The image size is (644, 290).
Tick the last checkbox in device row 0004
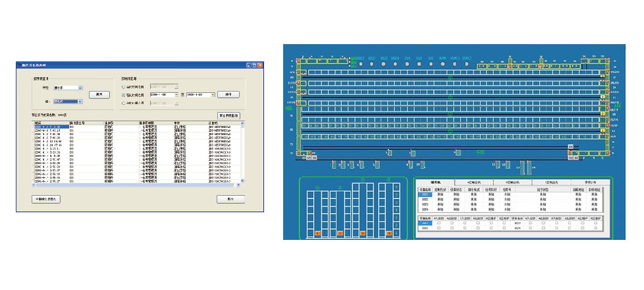click(x=595, y=227)
